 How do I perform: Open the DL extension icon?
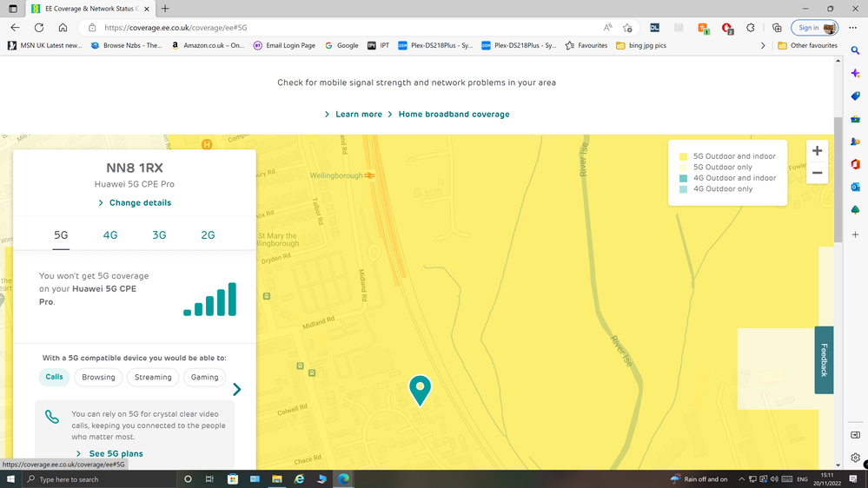point(655,28)
